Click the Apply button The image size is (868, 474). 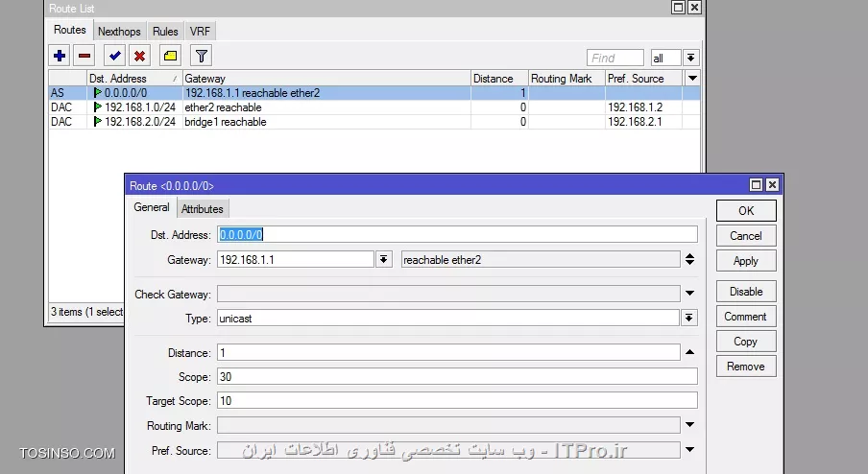746,261
